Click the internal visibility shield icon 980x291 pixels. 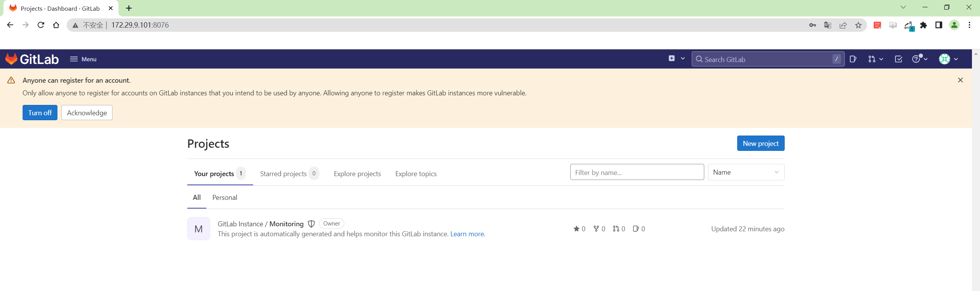coord(311,224)
